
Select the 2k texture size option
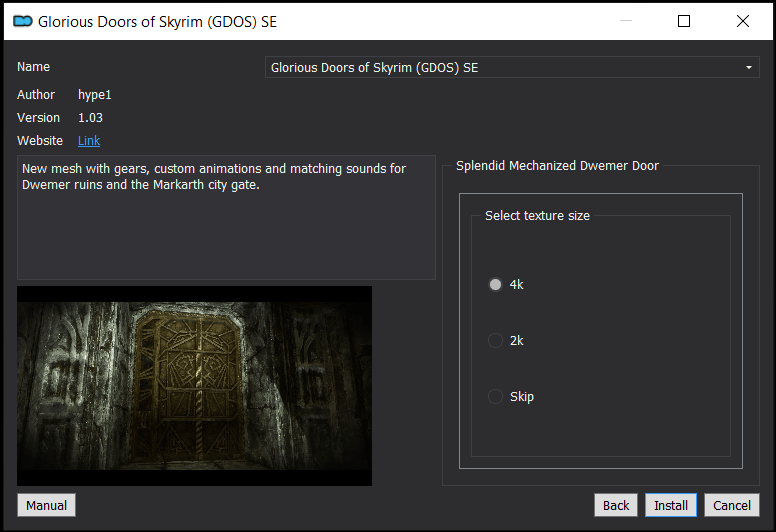[x=505, y=340]
